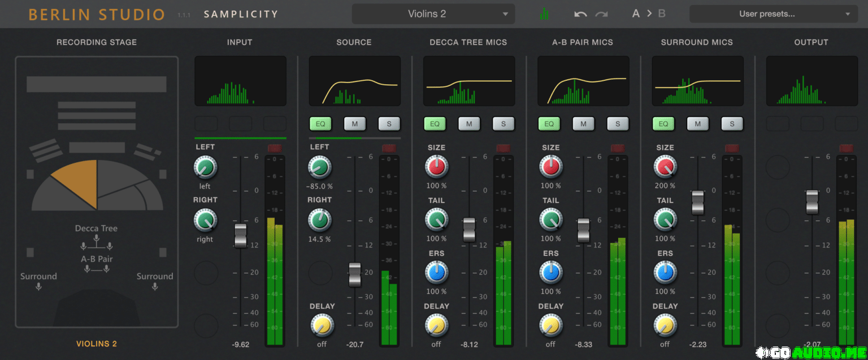This screenshot has width=868, height=360.
Task: Mute the A-B Pair Mics channel
Action: [583, 124]
